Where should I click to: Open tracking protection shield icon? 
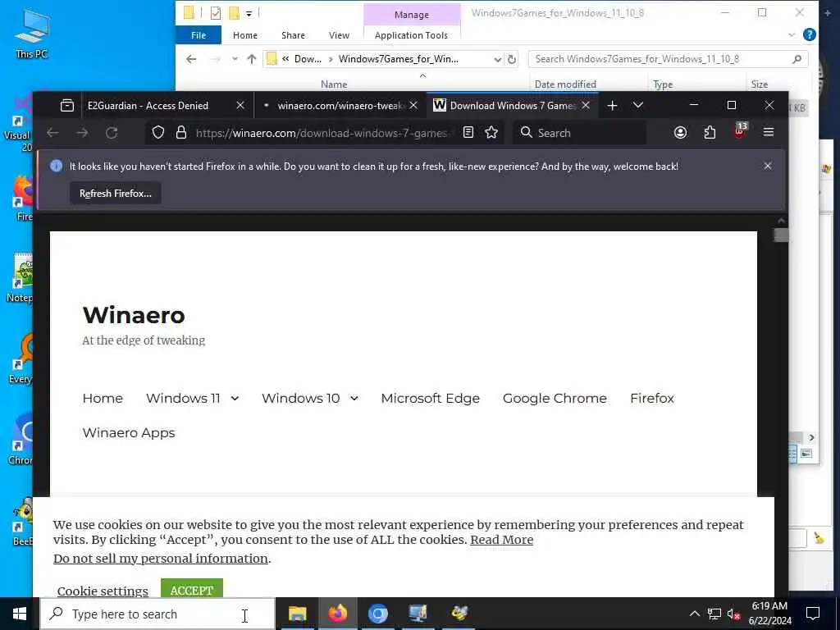[158, 132]
